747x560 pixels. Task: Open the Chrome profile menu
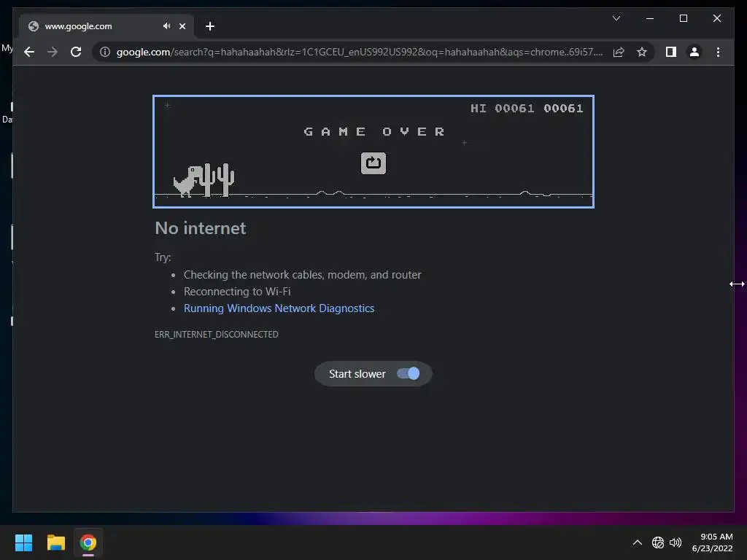(x=694, y=52)
